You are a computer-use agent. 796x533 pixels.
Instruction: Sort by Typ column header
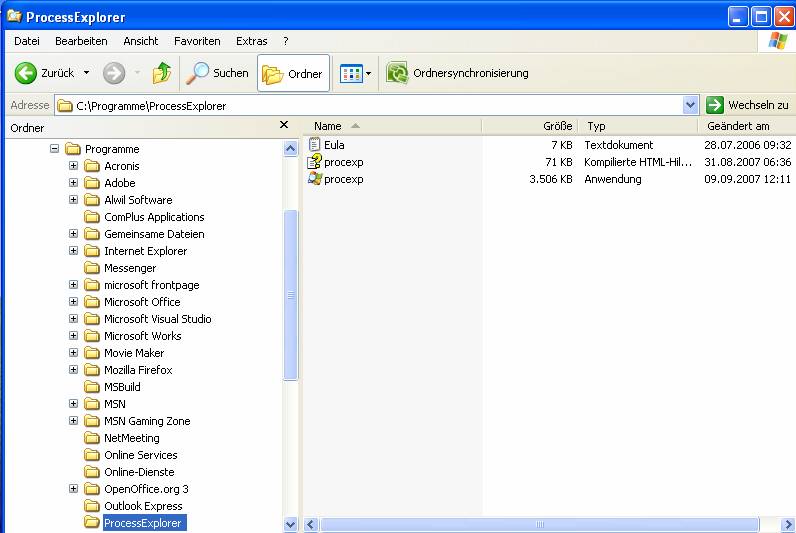(x=638, y=126)
